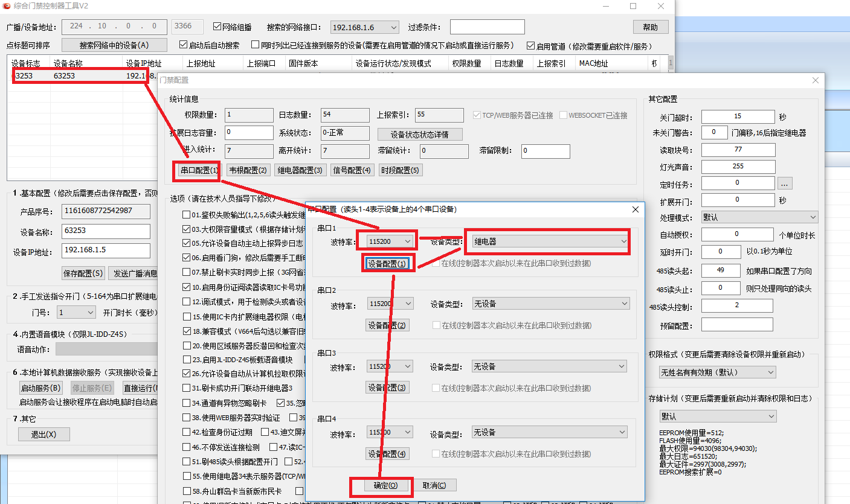Enable option 12.调试模式
The image size is (850, 504).
tap(187, 301)
